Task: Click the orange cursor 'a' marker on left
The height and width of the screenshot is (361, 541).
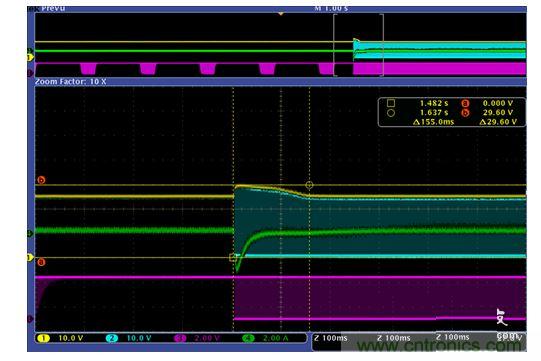Action: [x=41, y=262]
